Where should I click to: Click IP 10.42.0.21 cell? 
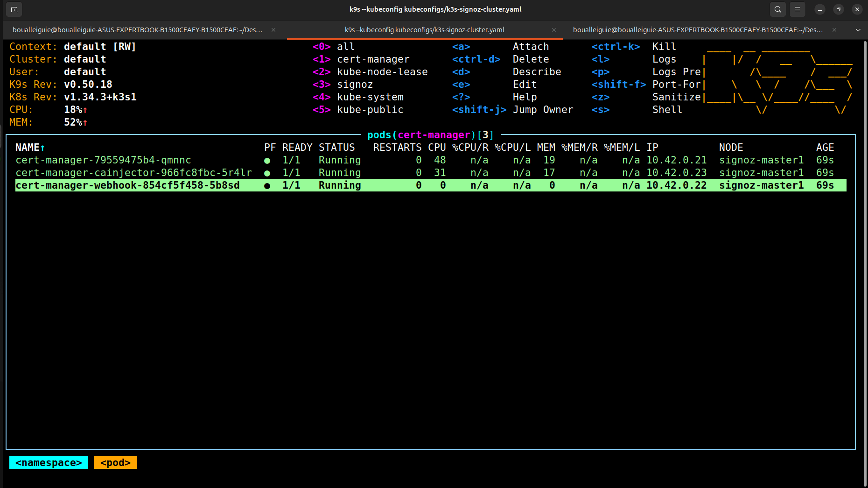coord(676,160)
